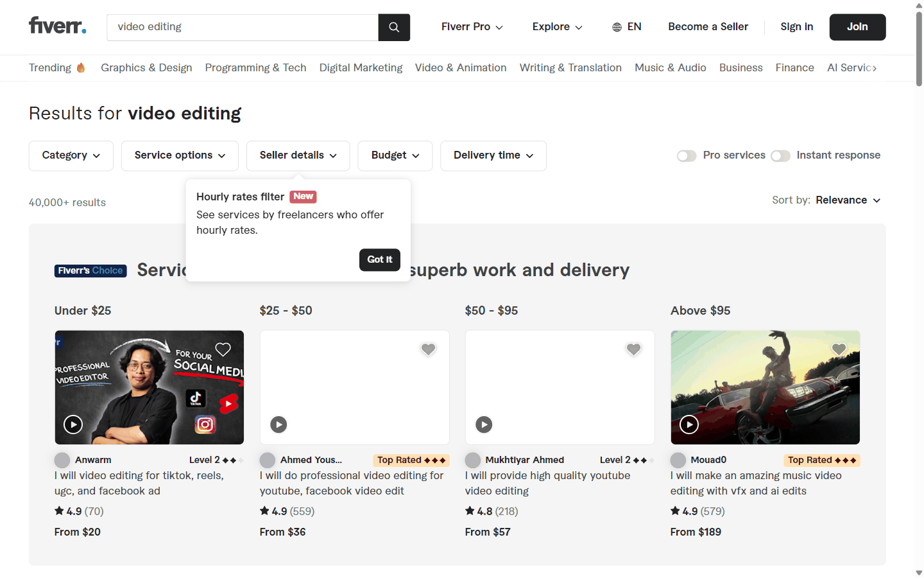The image size is (924, 578).
Task: Open the Sort by Relevance dropdown
Action: click(848, 200)
